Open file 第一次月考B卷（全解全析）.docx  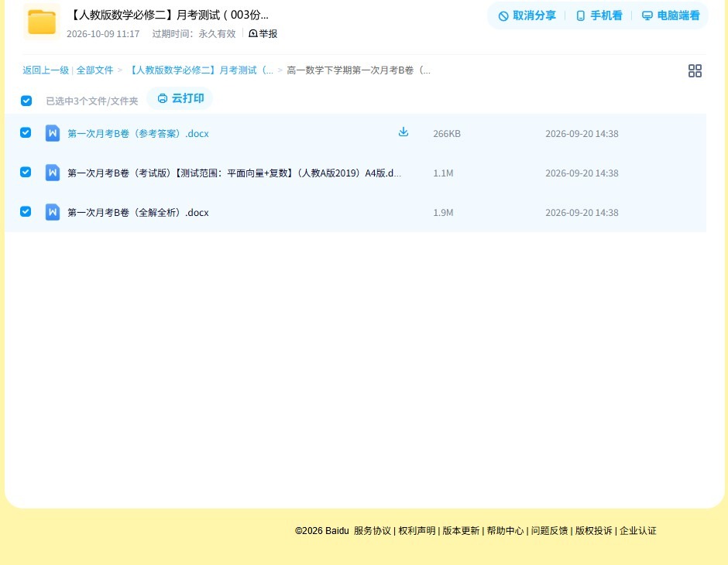coord(138,212)
